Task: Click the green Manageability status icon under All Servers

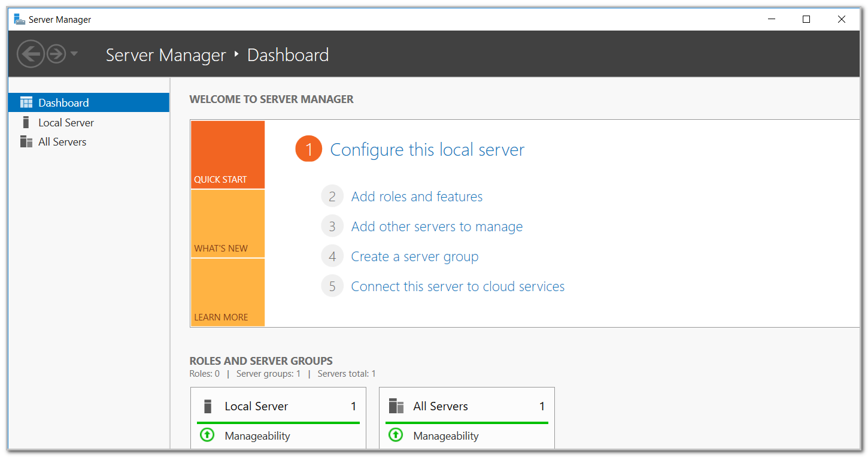Action: click(x=395, y=435)
